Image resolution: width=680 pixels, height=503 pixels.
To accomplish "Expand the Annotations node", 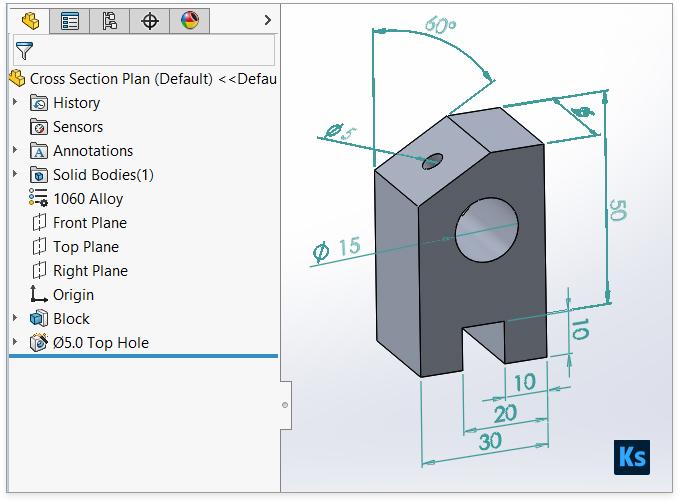I will [15, 151].
